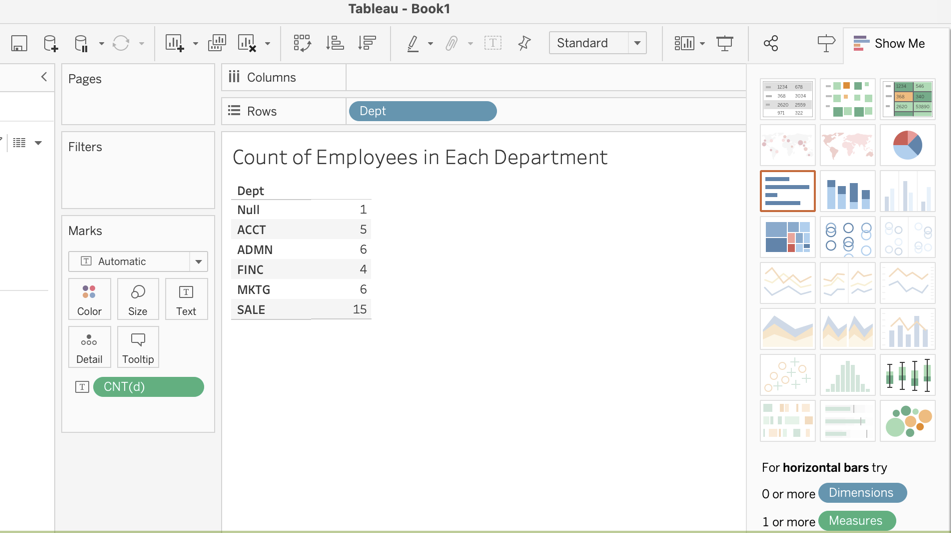Select the pie chart in Show Me
Screen dimensions: 951x533
click(x=907, y=145)
